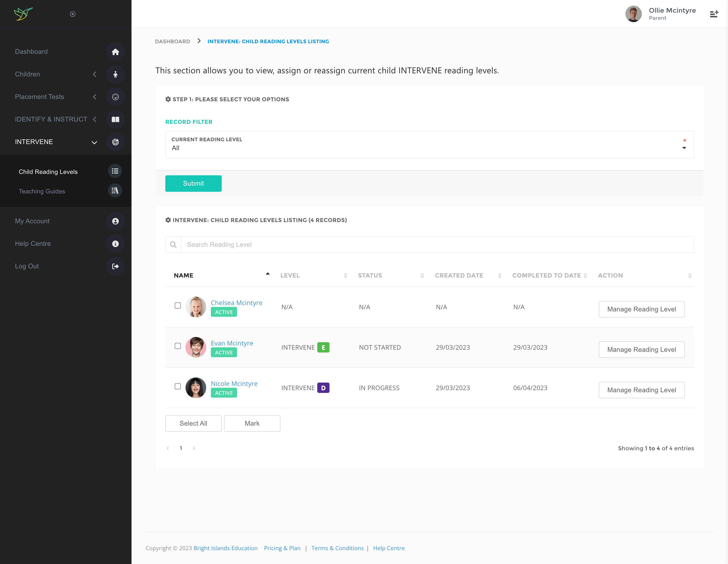Click into the Search Reading Level field
The width and height of the screenshot is (728, 564).
437,244
